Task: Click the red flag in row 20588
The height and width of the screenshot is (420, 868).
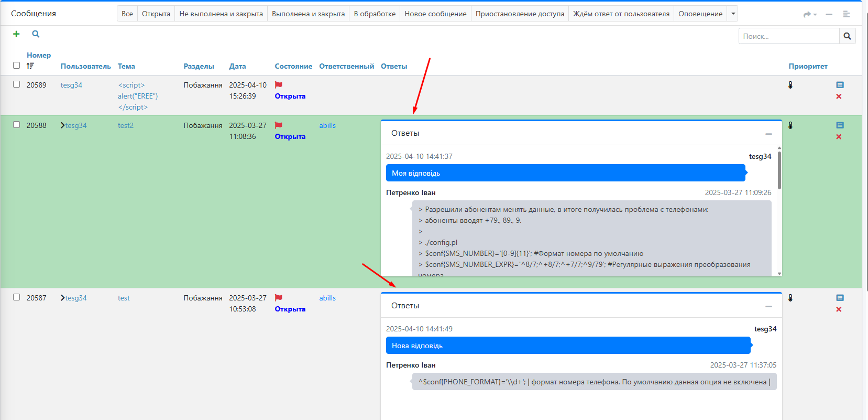Action: pos(279,125)
